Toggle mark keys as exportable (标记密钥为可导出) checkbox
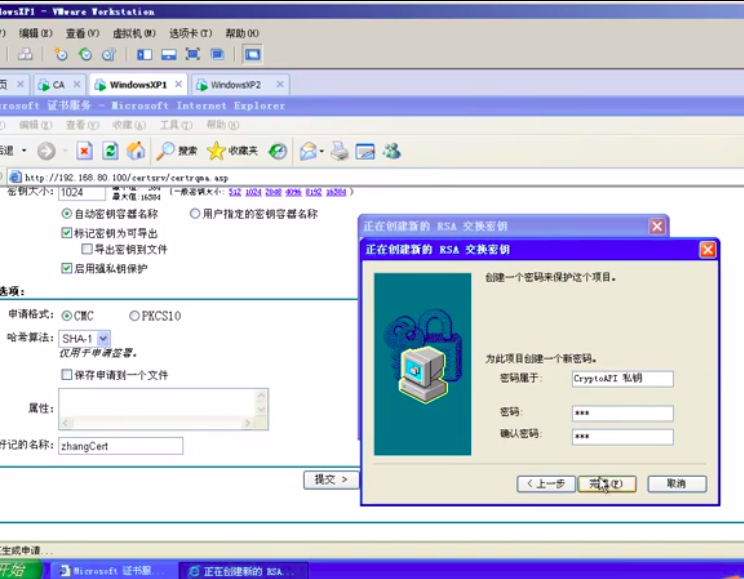Screen dimensions: 744x579 pyautogui.click(x=67, y=233)
